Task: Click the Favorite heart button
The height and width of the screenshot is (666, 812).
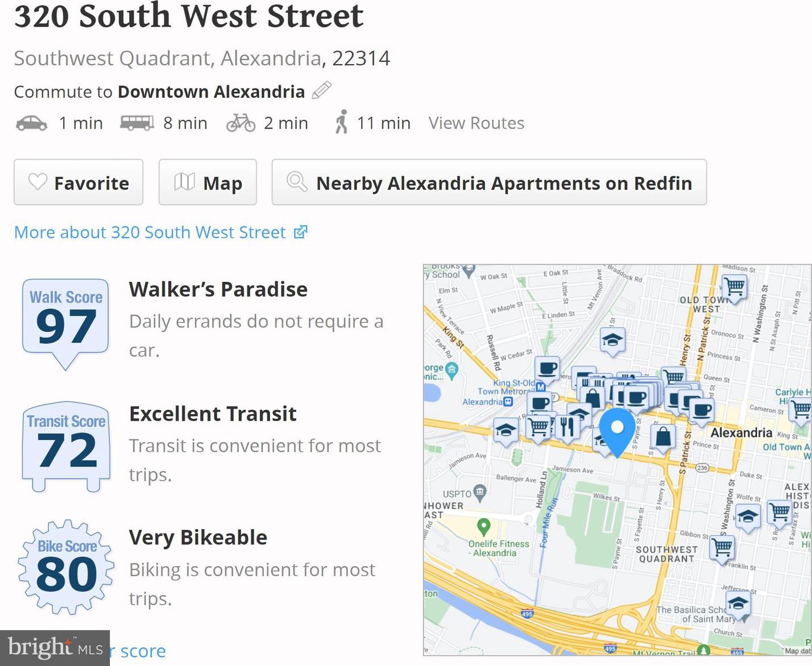Action: click(x=78, y=182)
